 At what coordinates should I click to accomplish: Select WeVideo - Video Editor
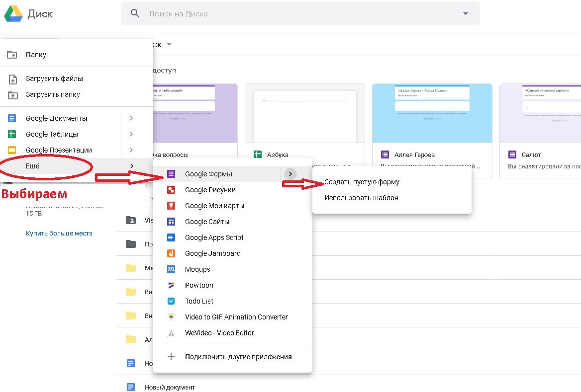click(233, 333)
